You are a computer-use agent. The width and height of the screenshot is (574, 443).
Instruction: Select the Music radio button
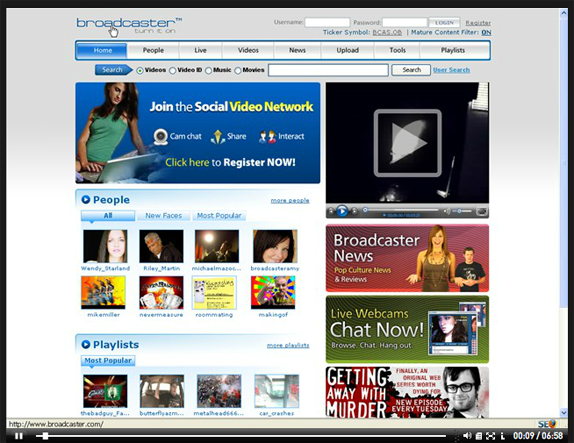coord(208,70)
